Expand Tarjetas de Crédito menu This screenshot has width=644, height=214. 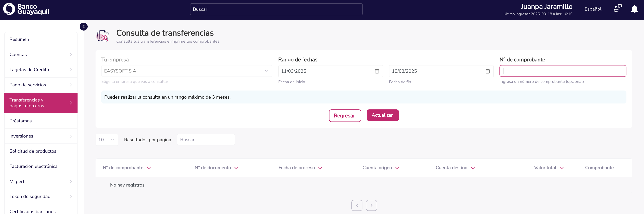(41, 70)
